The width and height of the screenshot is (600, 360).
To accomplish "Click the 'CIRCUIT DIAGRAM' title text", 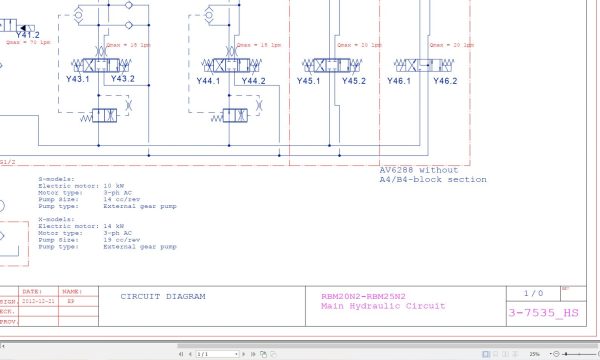I will click(163, 296).
